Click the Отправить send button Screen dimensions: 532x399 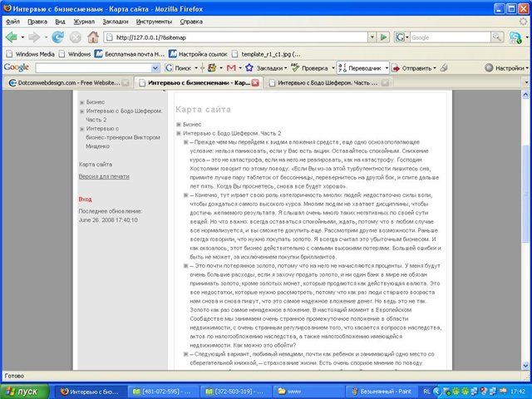click(412, 68)
